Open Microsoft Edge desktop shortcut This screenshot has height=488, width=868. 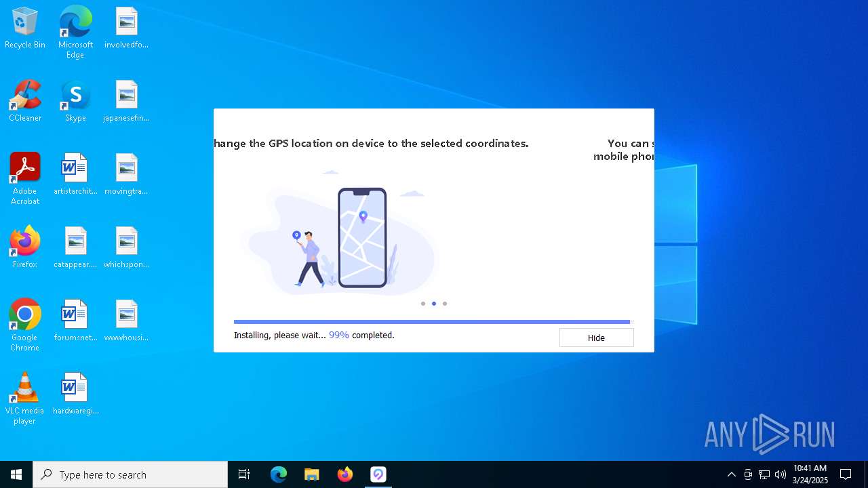tap(75, 33)
